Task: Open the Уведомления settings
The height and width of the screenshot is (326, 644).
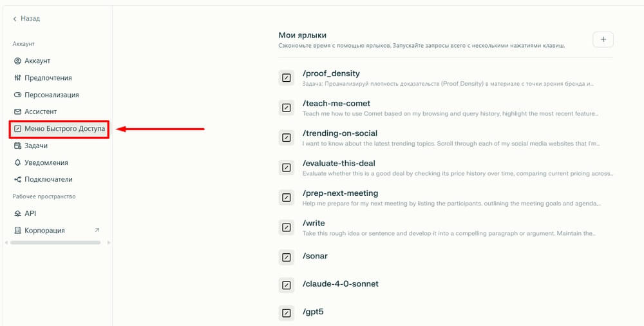Action: (x=46, y=162)
